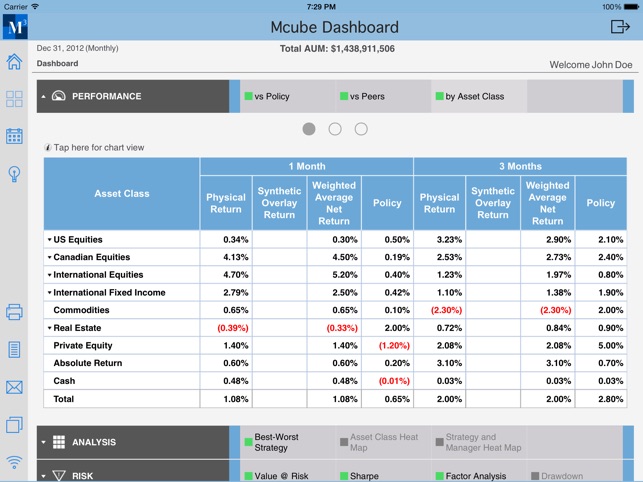Select the Absolute Return row label

click(88, 363)
